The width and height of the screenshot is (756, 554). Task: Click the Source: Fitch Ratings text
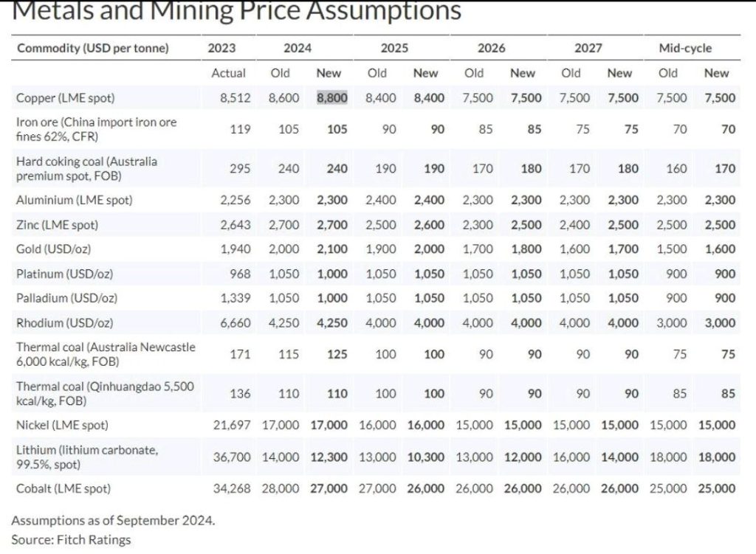click(71, 539)
